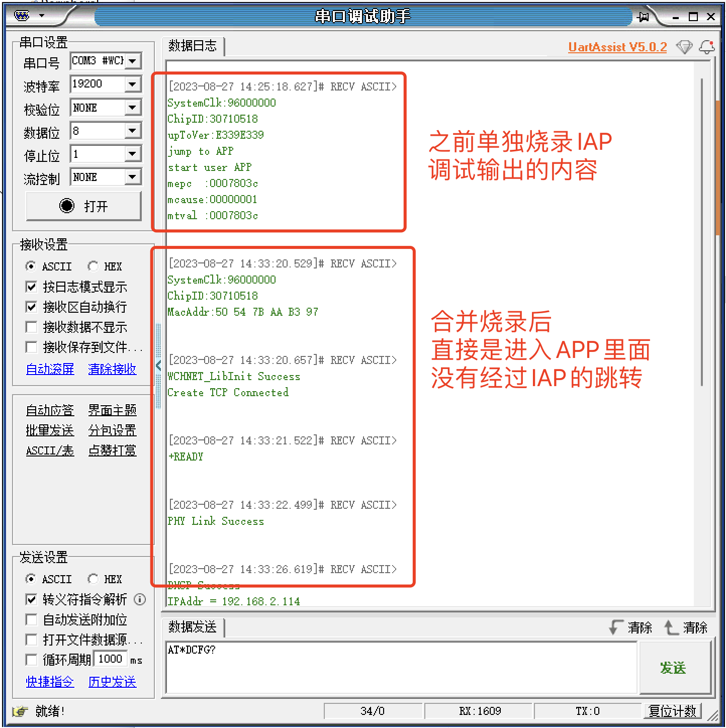Screen dimensions: 726x728
Task: Click the log line 'WCHNET_LibInit Success'
Action: coord(234,376)
